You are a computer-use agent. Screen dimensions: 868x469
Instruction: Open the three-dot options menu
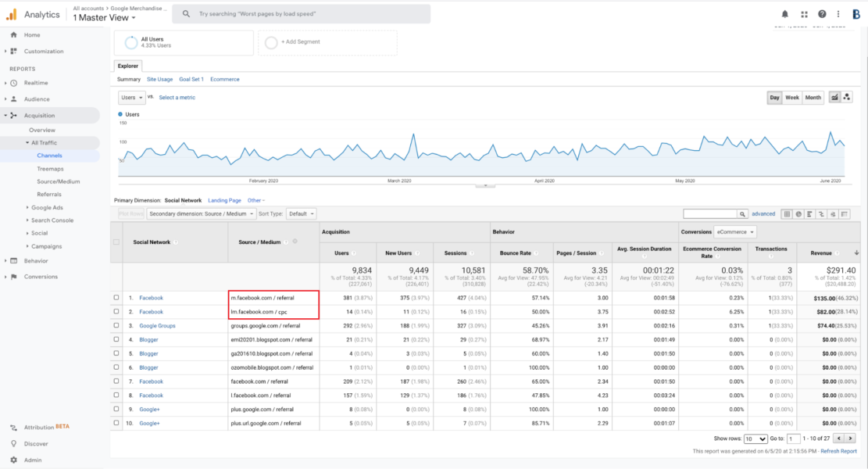838,14
